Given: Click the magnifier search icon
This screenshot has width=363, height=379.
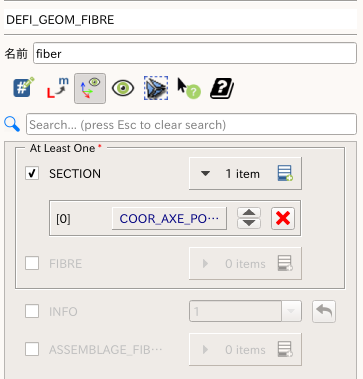Looking at the screenshot, I should (12, 124).
